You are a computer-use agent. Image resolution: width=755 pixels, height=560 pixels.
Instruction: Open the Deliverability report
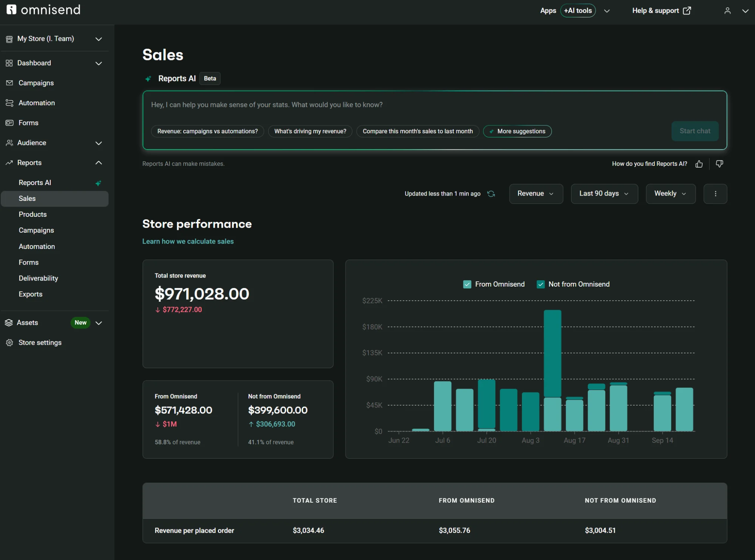point(38,278)
